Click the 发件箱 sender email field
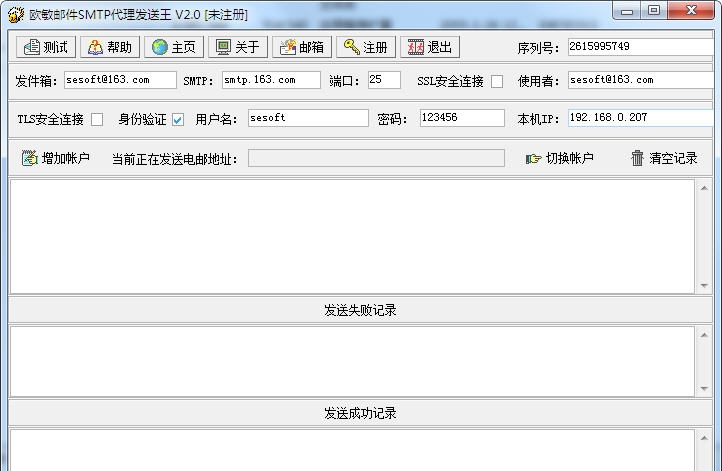This screenshot has width=722, height=471. pos(120,80)
